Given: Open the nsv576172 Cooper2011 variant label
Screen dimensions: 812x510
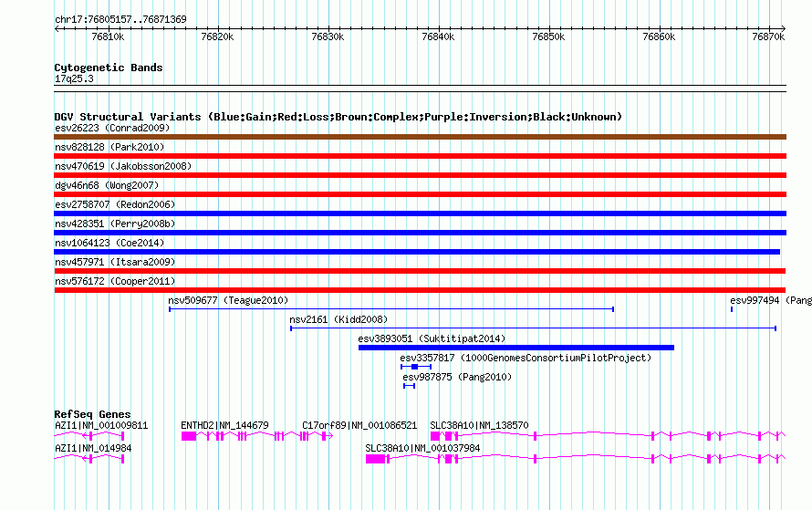Looking at the screenshot, I should [115, 281].
